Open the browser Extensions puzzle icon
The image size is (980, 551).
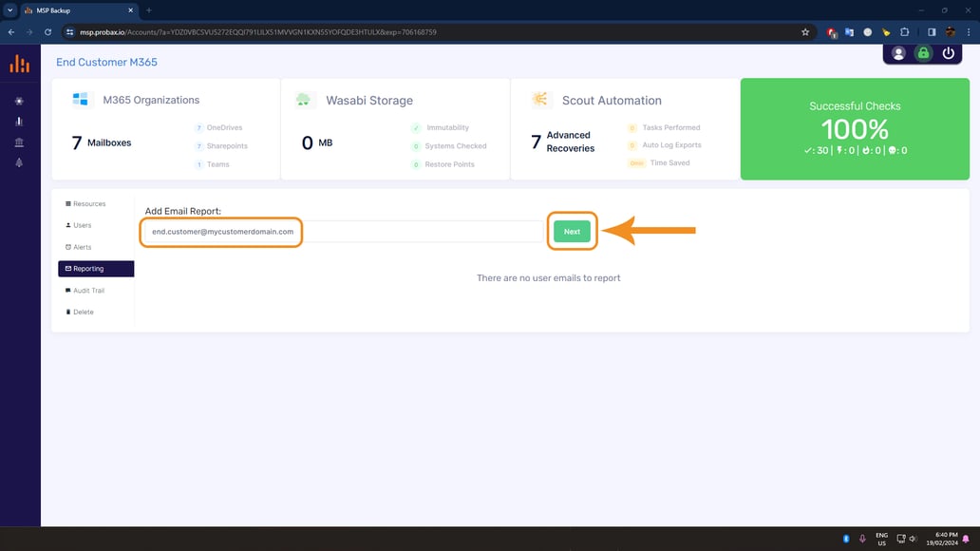(x=904, y=32)
